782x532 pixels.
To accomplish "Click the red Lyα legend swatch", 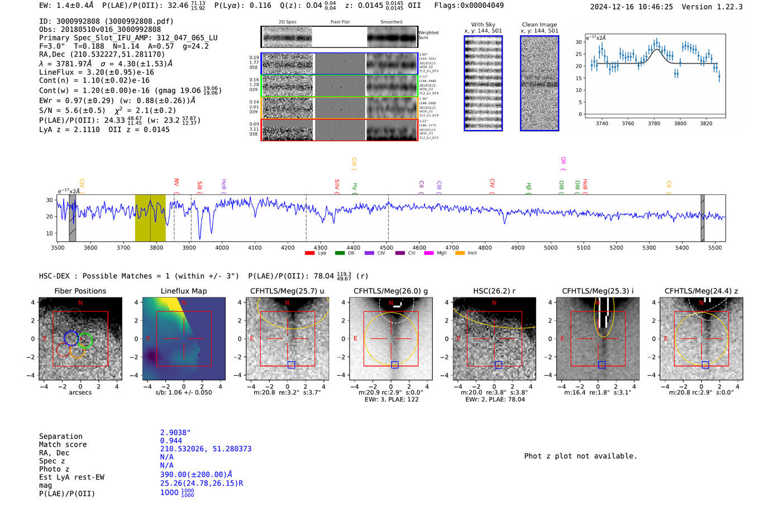I will coord(309,253).
